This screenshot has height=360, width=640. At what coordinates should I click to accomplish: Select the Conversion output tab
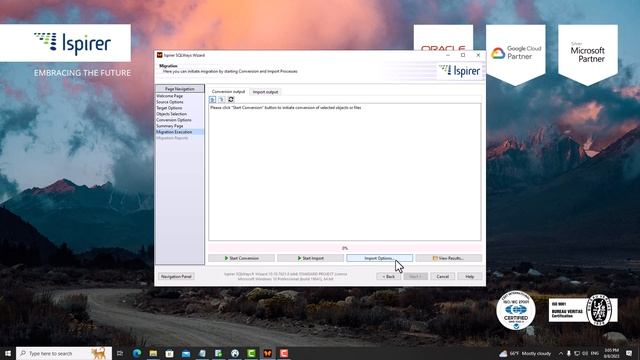coord(228,92)
